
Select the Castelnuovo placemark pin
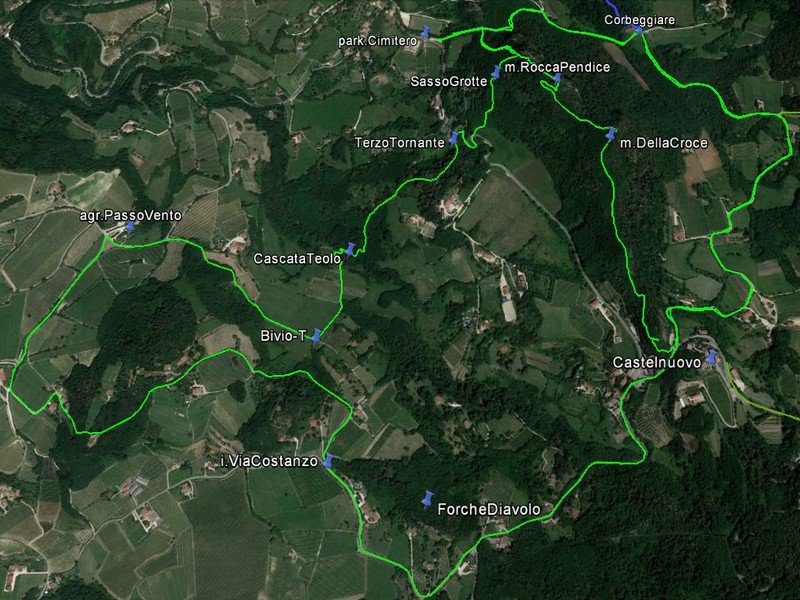[x=711, y=357]
